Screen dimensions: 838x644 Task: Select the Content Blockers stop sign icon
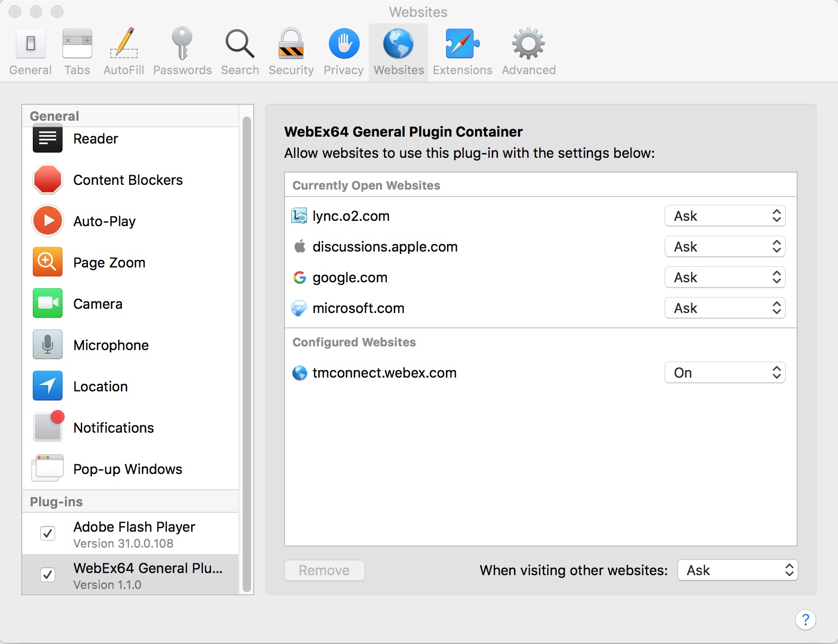point(48,180)
